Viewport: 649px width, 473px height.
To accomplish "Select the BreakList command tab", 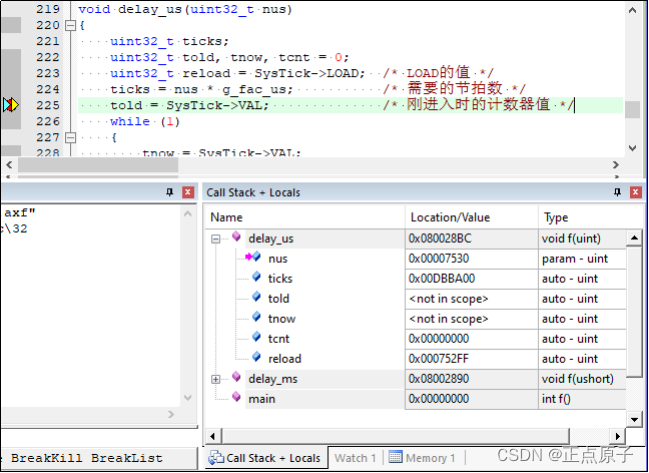I will pyautogui.click(x=126, y=458).
